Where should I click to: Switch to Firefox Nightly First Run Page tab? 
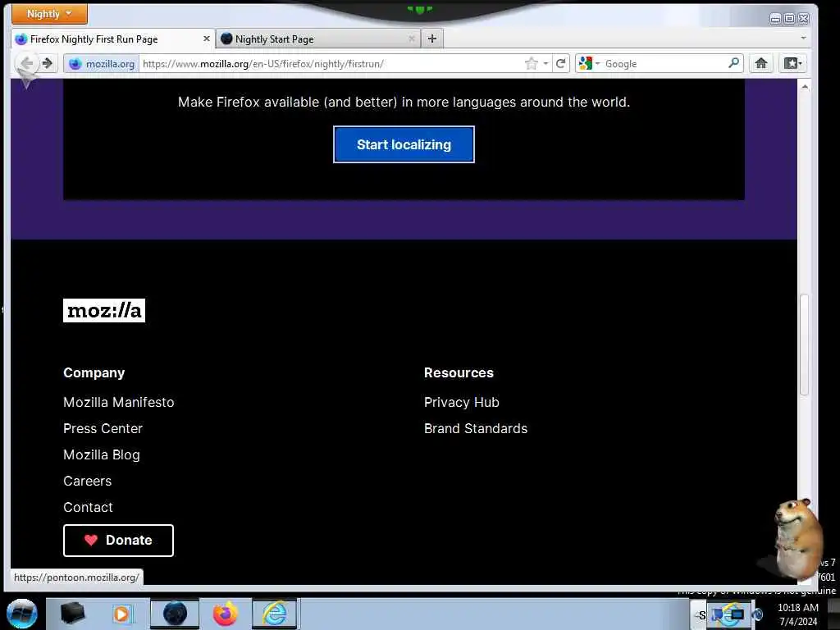(112, 39)
